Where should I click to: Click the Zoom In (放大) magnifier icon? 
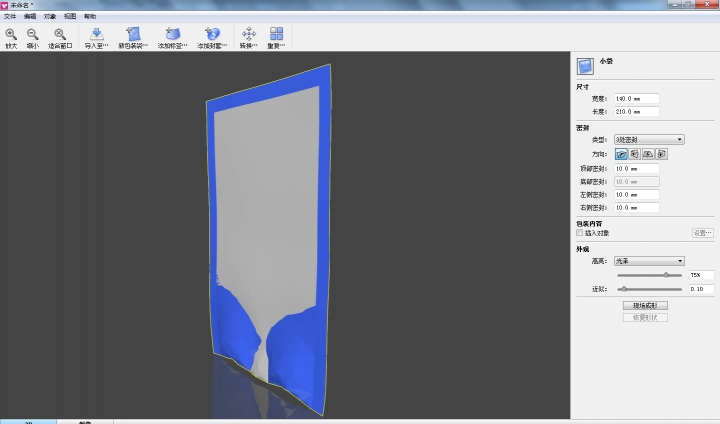11,34
